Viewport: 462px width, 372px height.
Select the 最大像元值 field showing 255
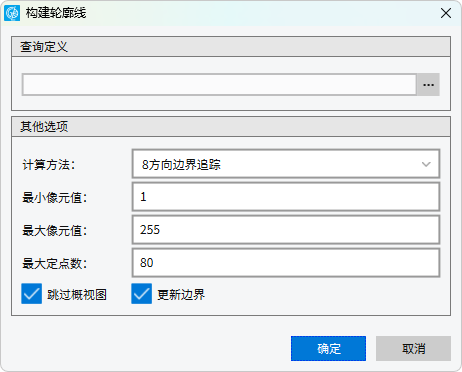click(x=286, y=230)
